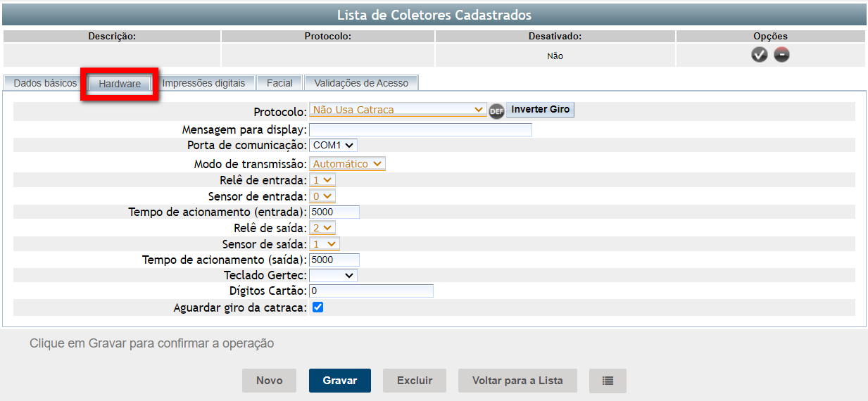Click the list icon button at bottom
Viewport: 868px width, 401px height.
[x=608, y=381]
